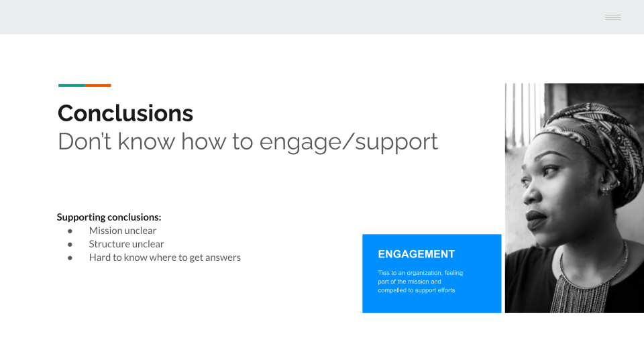Open the hamburger menu icon at top right

612,17
